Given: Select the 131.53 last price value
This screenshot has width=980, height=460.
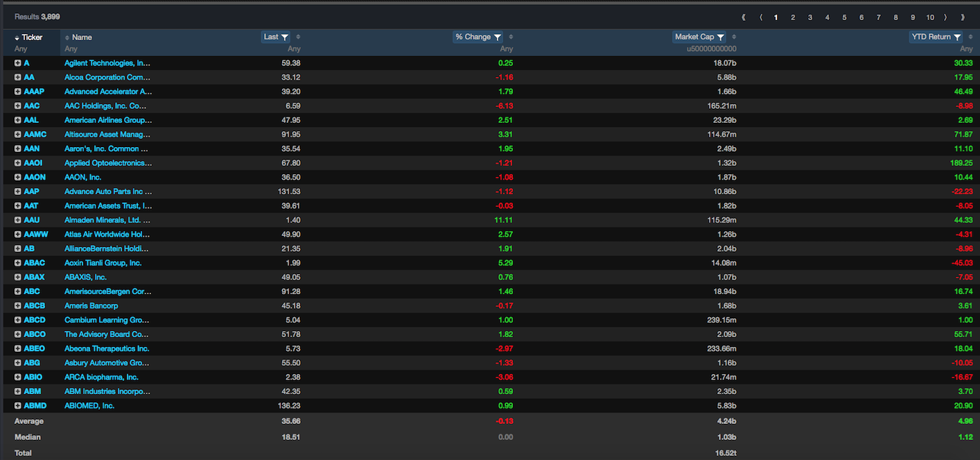Looking at the screenshot, I should [288, 191].
